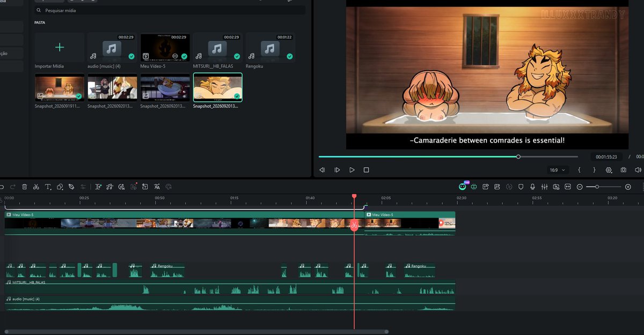
Task: Click the 00:01:55:23 timecode field
Action: [x=606, y=157]
